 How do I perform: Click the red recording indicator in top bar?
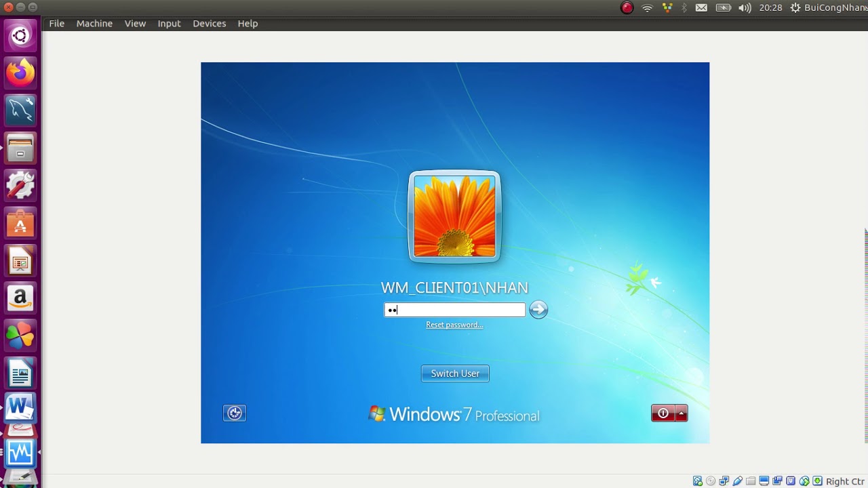click(627, 7)
